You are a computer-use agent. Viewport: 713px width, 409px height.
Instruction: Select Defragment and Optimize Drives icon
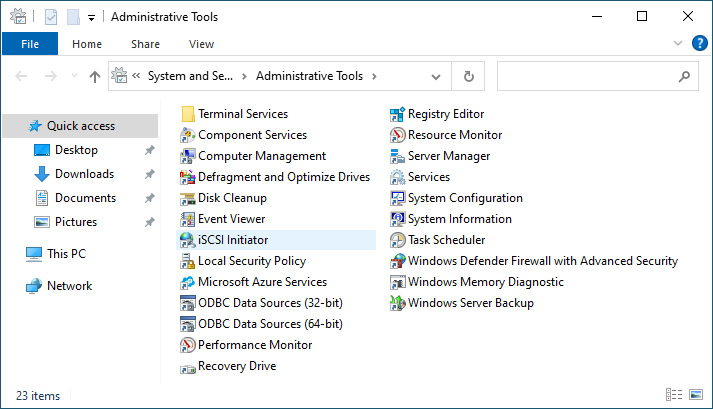[188, 177]
